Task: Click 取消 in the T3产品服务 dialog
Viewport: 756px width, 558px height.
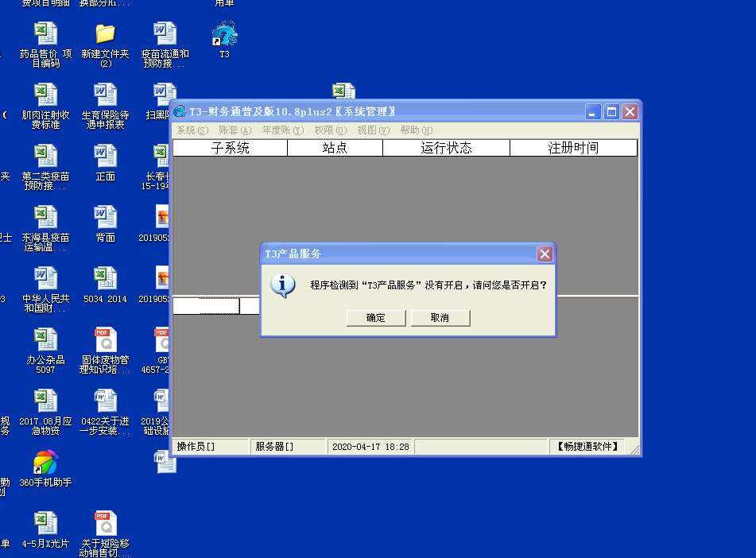Action: [x=440, y=318]
